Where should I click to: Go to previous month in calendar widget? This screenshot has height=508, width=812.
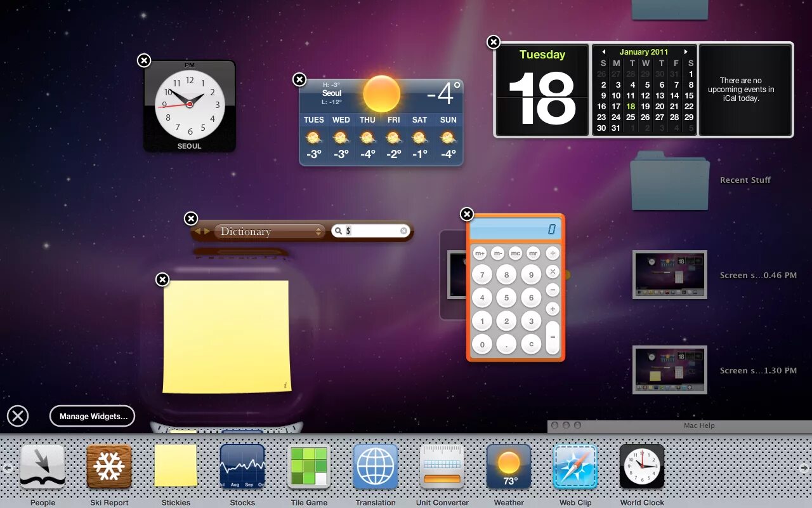coord(604,52)
